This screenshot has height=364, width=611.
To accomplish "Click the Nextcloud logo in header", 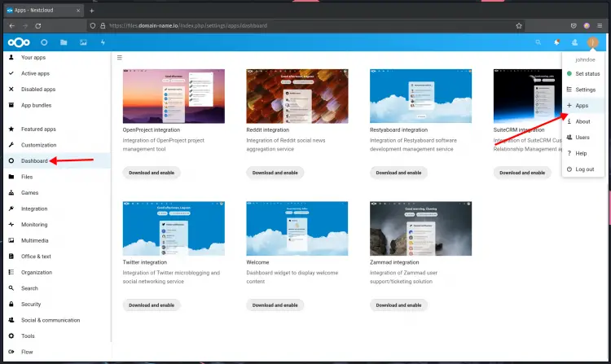I will [19, 42].
